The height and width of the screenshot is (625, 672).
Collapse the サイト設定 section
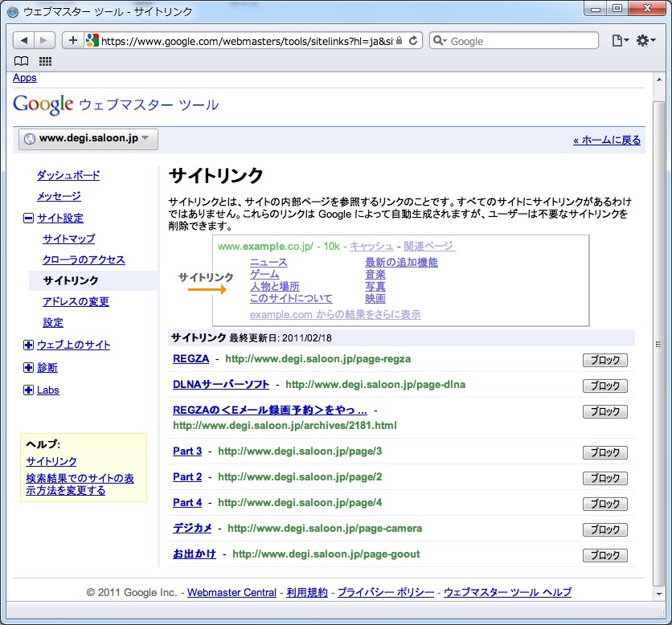point(28,219)
